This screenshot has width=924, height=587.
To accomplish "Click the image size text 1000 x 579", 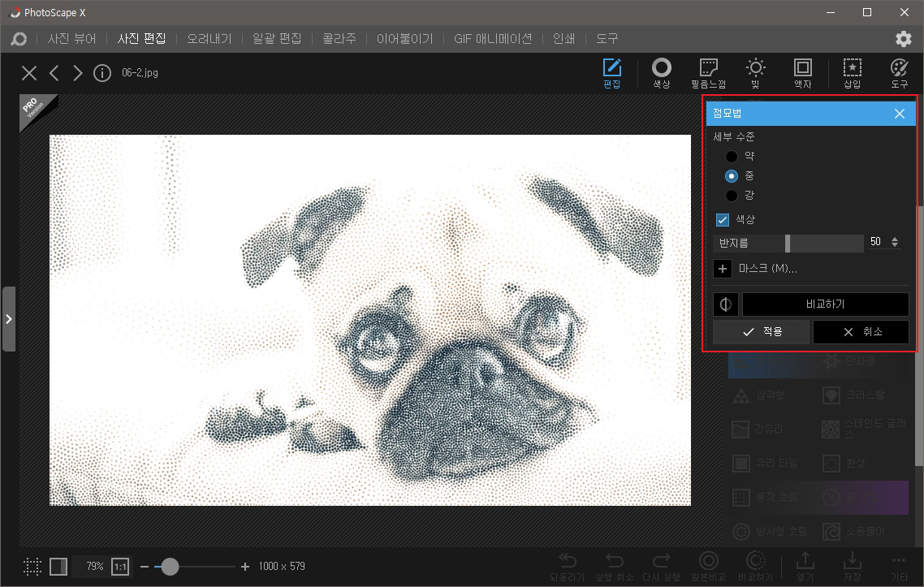I will (282, 567).
